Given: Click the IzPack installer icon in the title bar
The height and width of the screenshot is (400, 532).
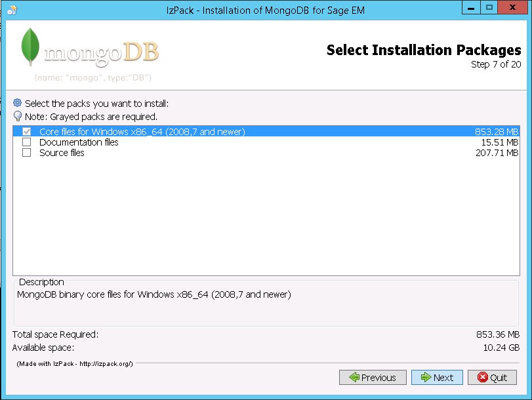Looking at the screenshot, I should pos(12,10).
